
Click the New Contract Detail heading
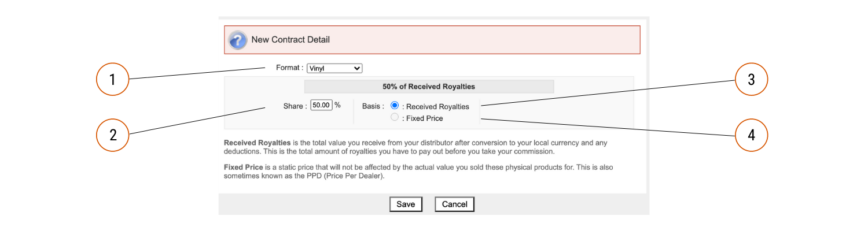pos(290,40)
